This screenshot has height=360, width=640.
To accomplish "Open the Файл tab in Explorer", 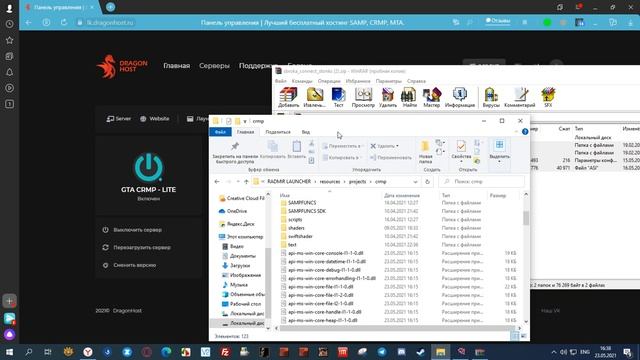I will click(x=220, y=132).
